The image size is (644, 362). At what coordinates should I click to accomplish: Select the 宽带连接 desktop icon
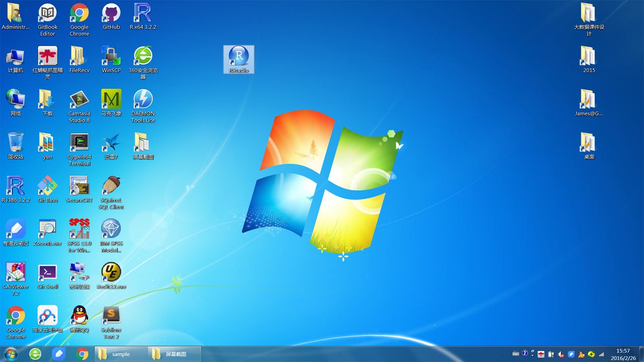point(79,276)
